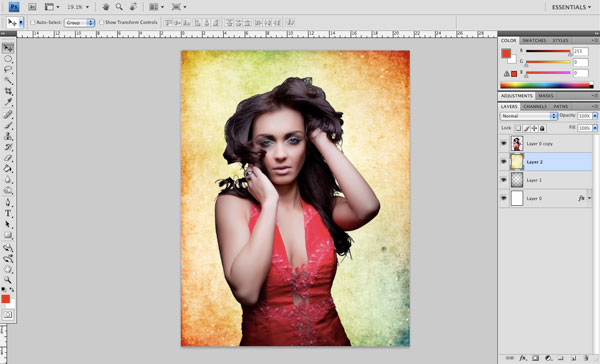Select the Type tool
Screen dimensions: 600x364
pos(8,214)
